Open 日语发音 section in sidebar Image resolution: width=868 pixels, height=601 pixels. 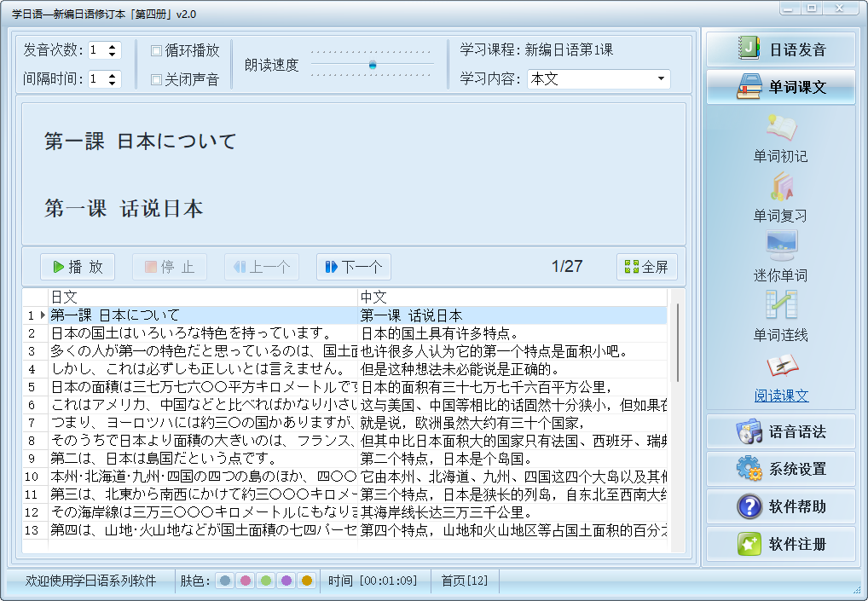click(x=780, y=49)
